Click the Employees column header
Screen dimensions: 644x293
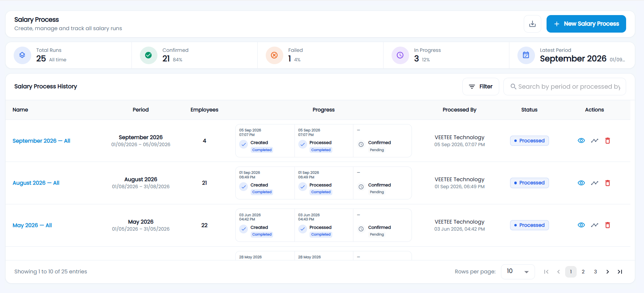(204, 110)
